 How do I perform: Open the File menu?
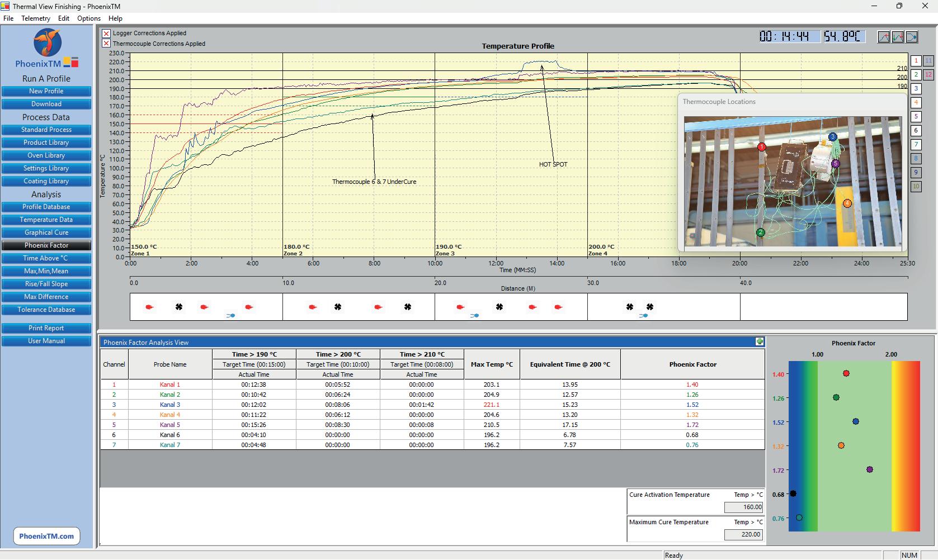click(x=8, y=18)
